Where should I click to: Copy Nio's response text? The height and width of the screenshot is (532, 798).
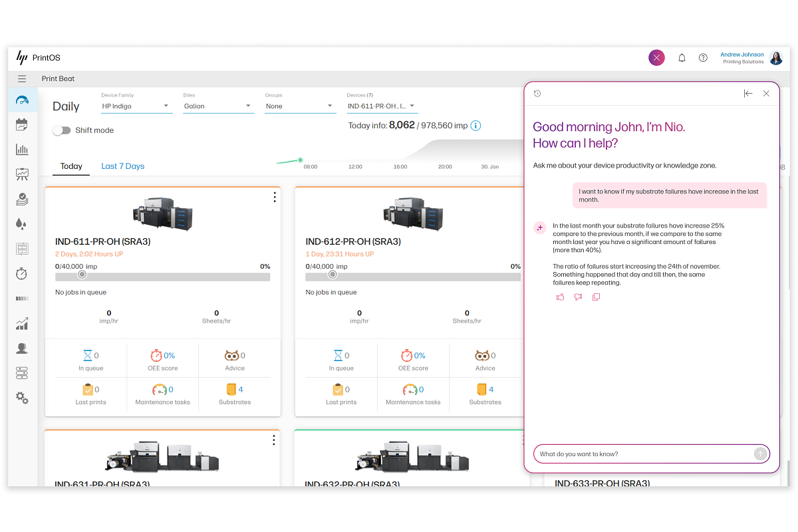tap(596, 297)
